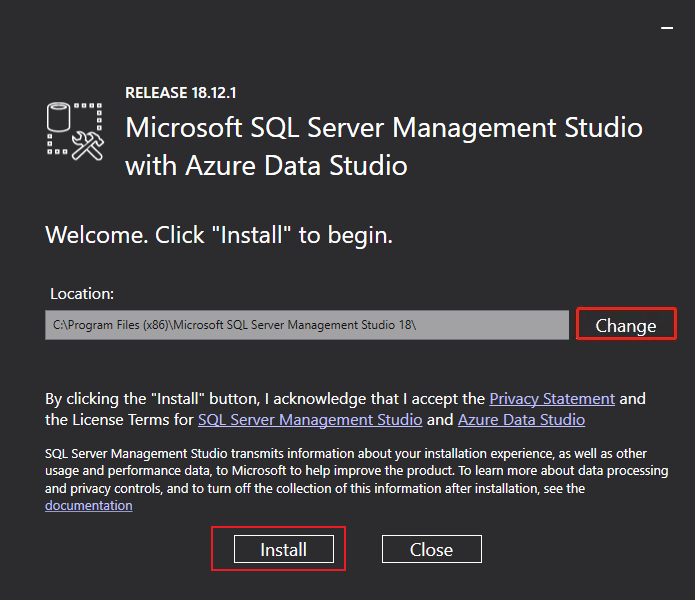Click the "Location:" field label
The height and width of the screenshot is (600, 695).
pos(82,294)
